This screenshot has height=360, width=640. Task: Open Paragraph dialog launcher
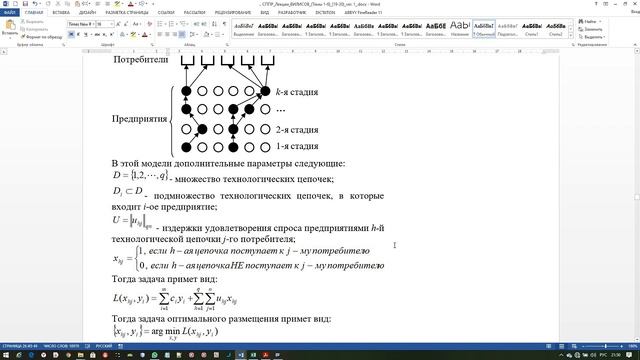(227, 44)
